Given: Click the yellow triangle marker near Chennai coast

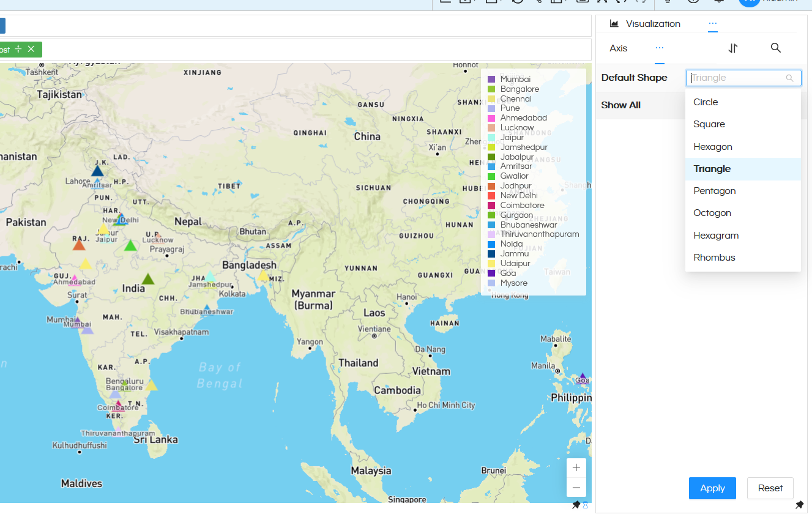Looking at the screenshot, I should click(151, 385).
